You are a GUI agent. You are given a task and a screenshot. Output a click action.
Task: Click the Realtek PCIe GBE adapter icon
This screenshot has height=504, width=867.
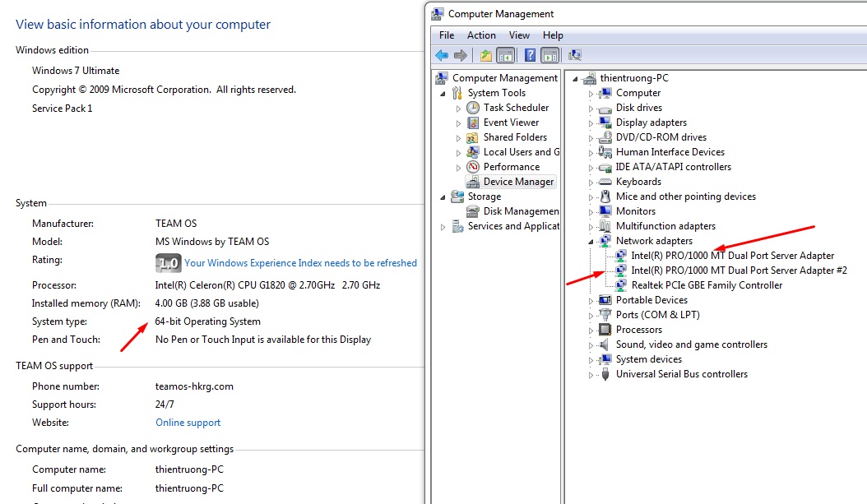[x=621, y=285]
